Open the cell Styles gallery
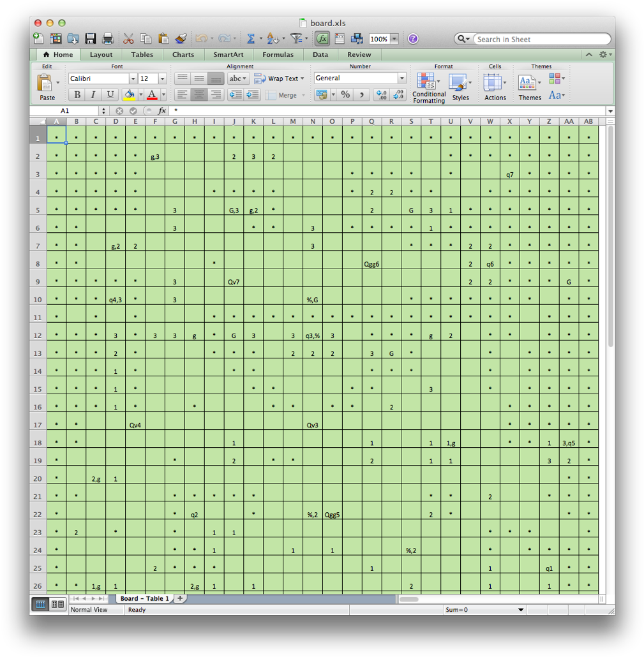Image resolution: width=644 pixels, height=657 pixels. point(460,87)
